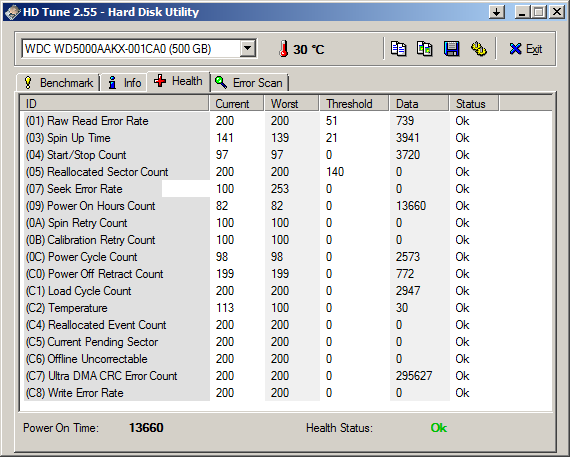Screen dimensions: 570x457
Task: Copy info to clipboard icon
Action: click(398, 49)
